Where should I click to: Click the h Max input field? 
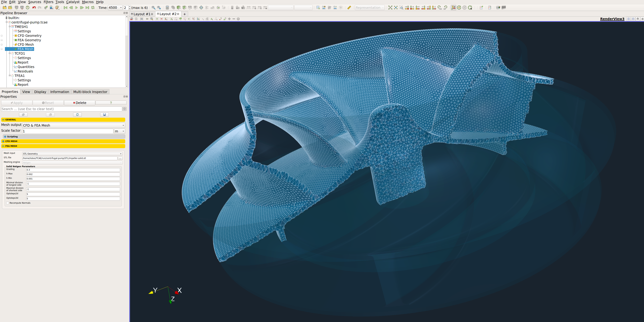tap(73, 174)
